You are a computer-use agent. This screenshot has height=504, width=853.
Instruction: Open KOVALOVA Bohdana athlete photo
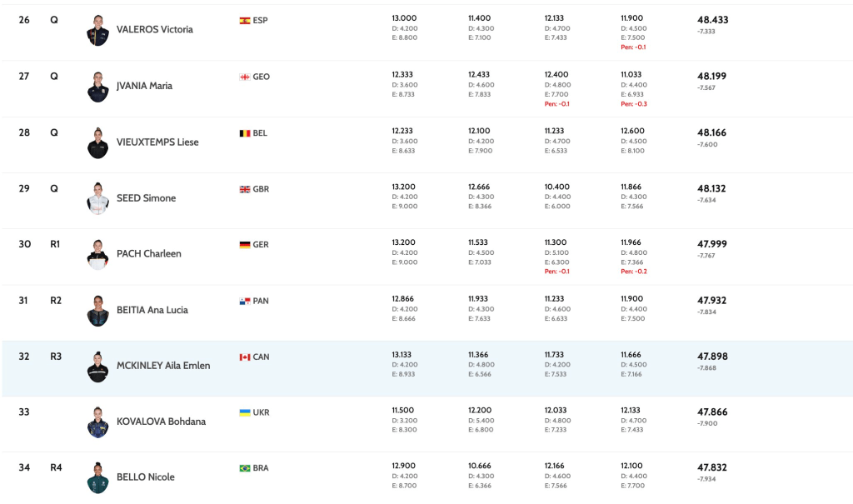(x=97, y=422)
